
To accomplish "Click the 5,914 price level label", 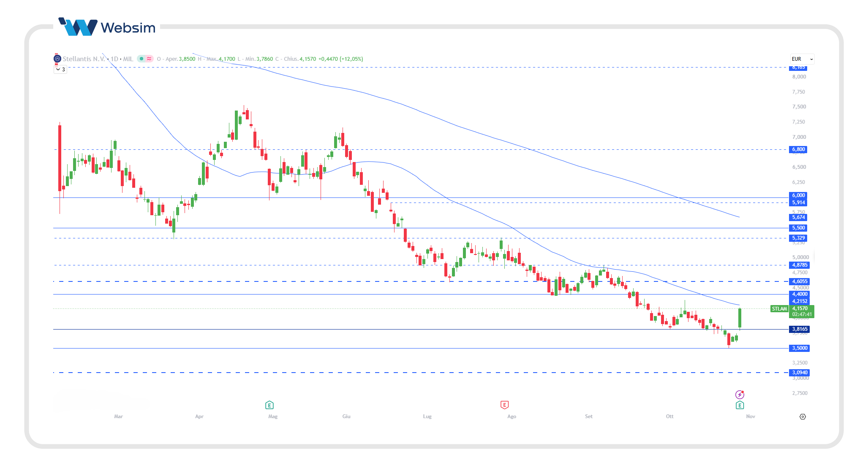I will (x=798, y=203).
